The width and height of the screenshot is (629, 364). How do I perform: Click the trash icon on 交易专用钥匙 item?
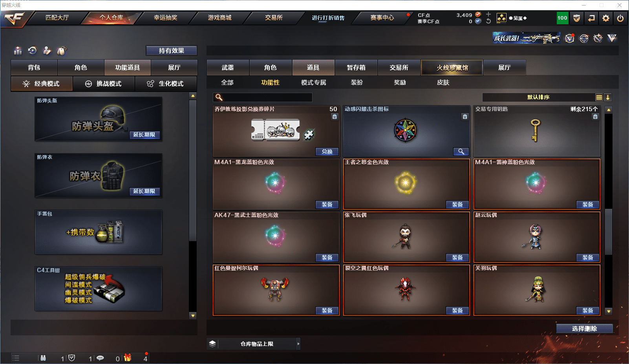(595, 117)
